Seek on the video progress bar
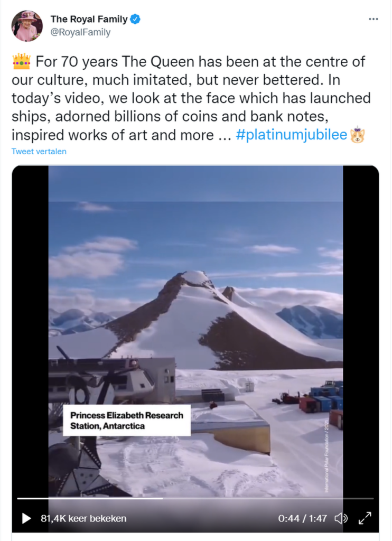The width and height of the screenshot is (392, 541). (x=195, y=498)
